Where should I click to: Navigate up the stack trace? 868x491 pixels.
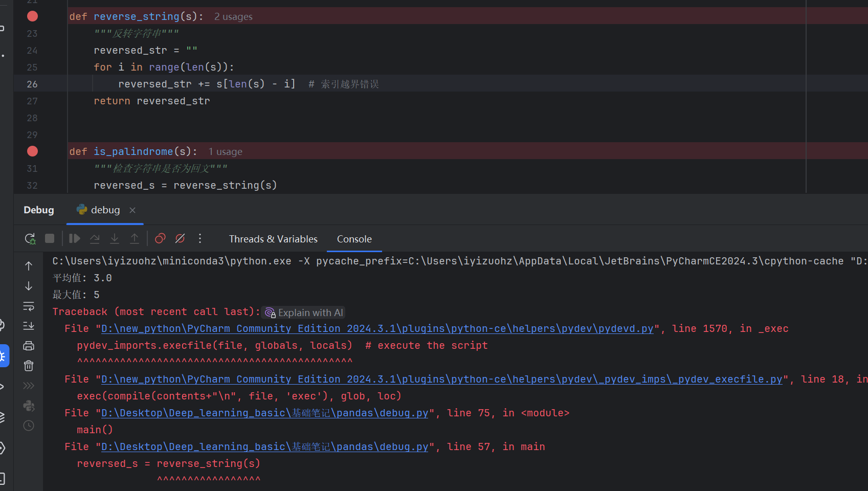29,265
